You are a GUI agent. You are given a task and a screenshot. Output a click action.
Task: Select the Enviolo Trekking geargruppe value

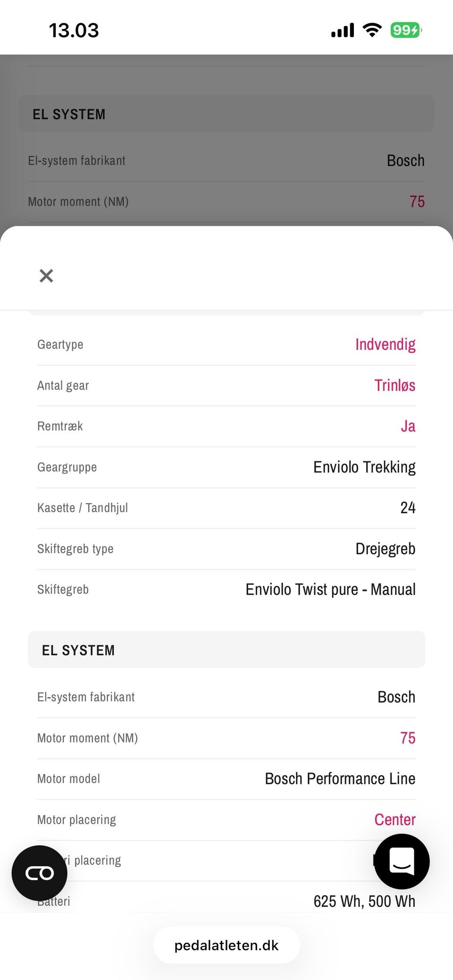pyautogui.click(x=364, y=467)
